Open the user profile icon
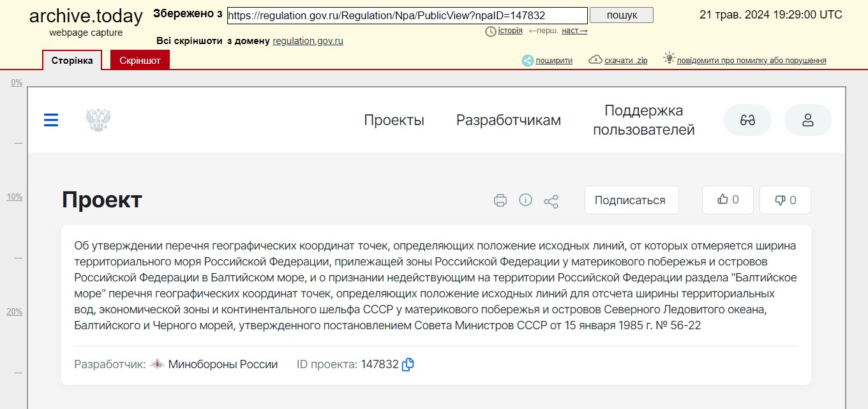Image resolution: width=868 pixels, height=409 pixels. [x=808, y=120]
